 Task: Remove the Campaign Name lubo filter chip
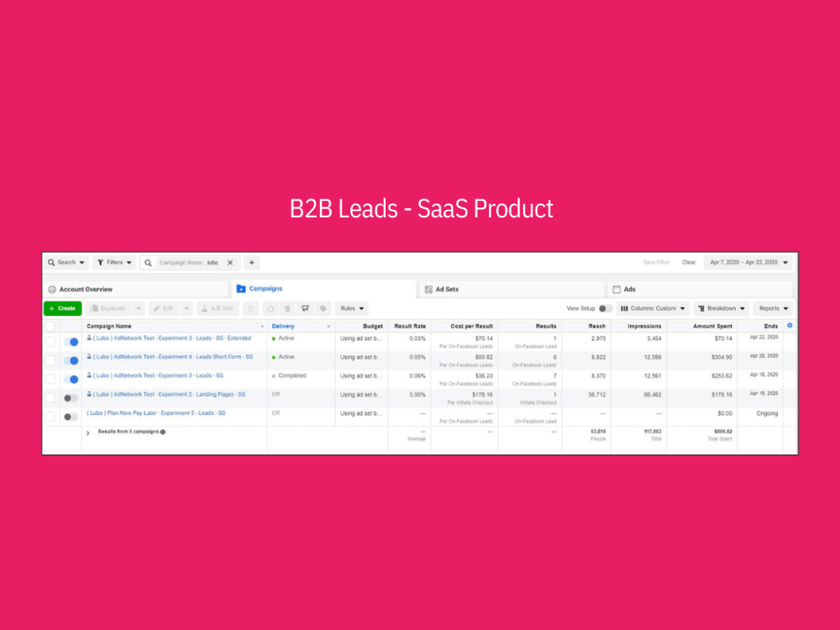[x=230, y=262]
